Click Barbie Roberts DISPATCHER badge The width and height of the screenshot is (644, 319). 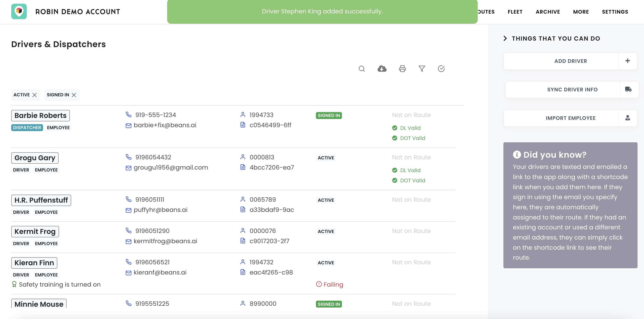pos(27,128)
